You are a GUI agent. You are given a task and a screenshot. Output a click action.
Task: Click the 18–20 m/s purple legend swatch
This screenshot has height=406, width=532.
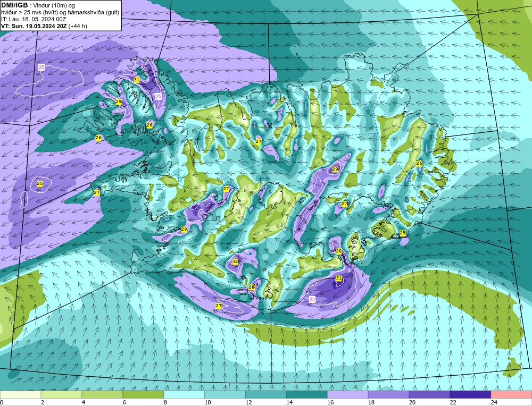(388, 395)
